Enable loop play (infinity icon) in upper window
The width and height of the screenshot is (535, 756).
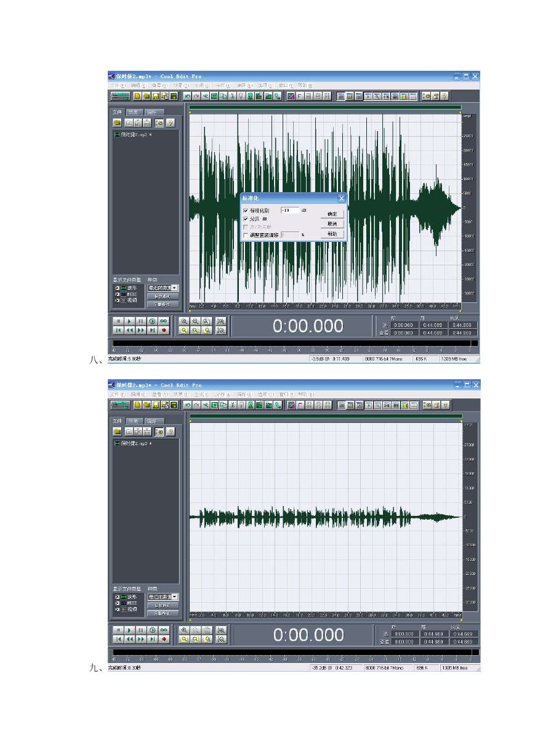(x=164, y=321)
